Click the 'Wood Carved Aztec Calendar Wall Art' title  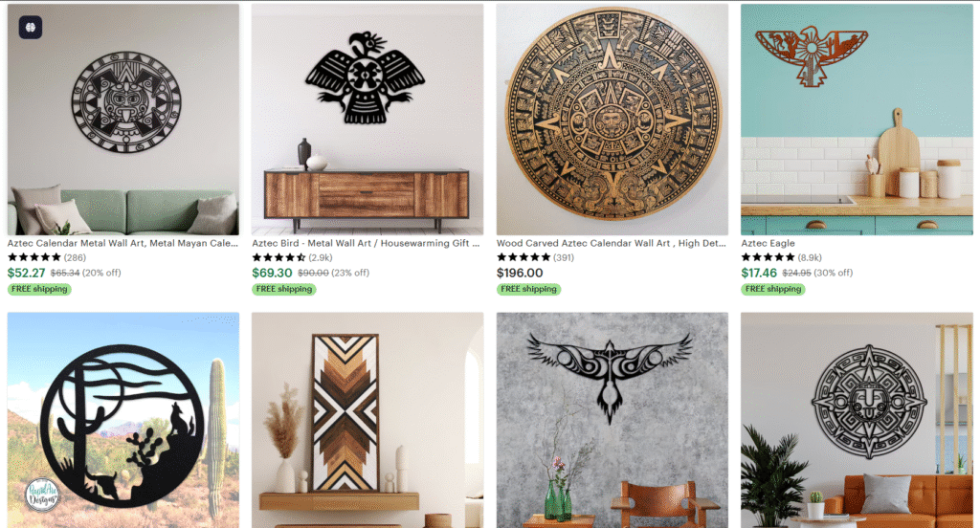point(612,243)
